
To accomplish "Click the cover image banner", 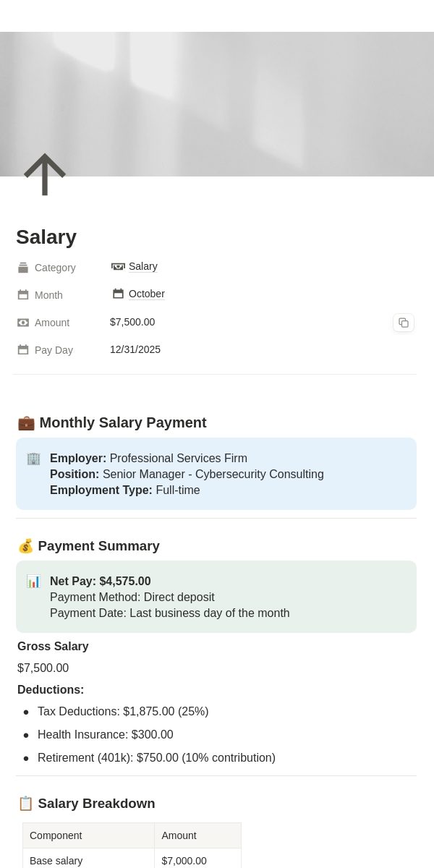I will pyautogui.click(x=217, y=104).
